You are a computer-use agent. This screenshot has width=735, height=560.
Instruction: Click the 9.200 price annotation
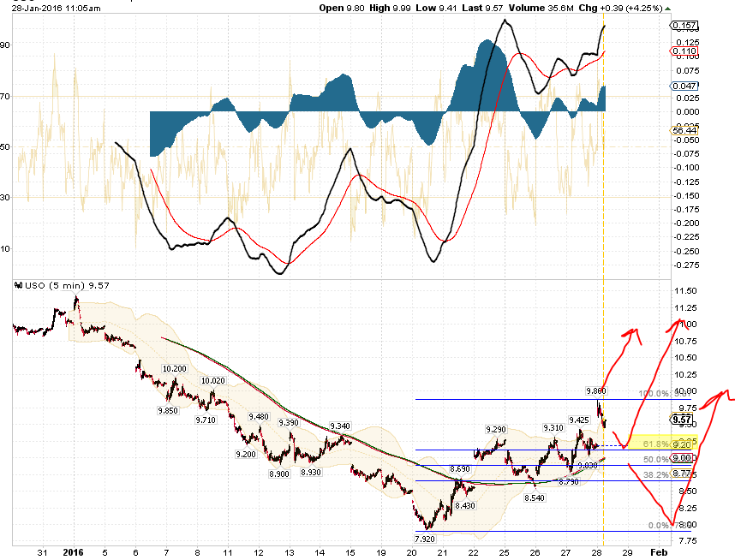pyautogui.click(x=246, y=454)
